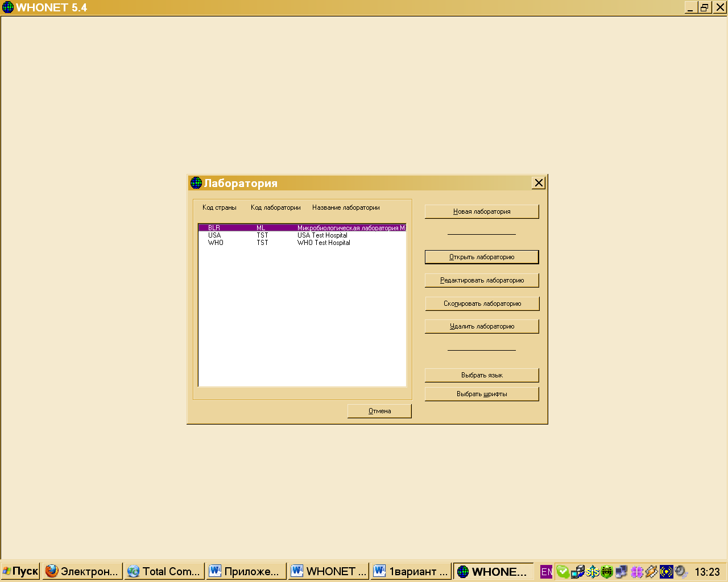
Task: Click Редактировать лабораторию button
Action: (x=482, y=280)
